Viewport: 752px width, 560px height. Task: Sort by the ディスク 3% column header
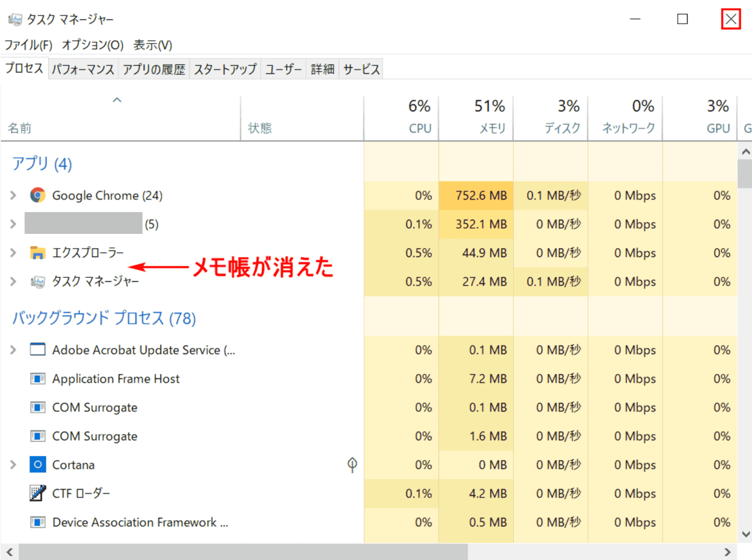551,118
